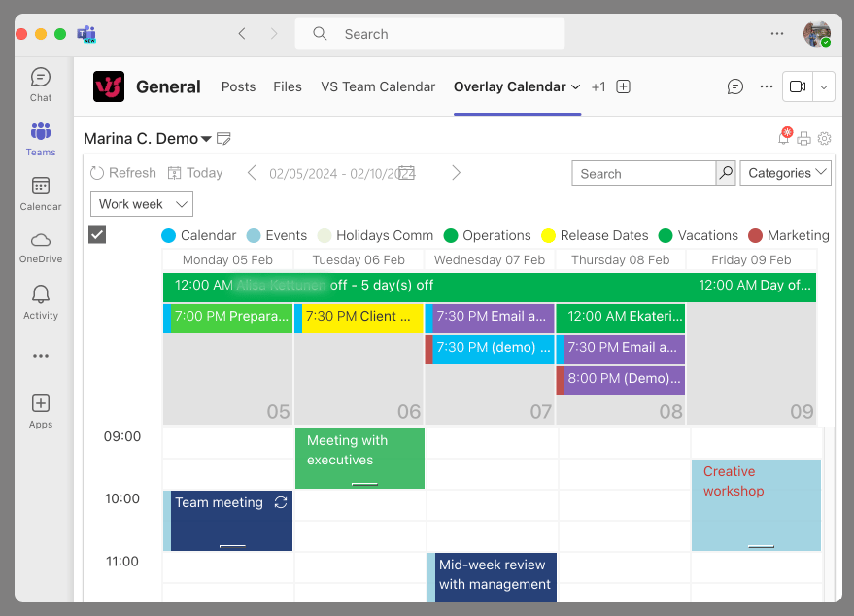The height and width of the screenshot is (616, 854).
Task: Open the 7:00 PM Prepara... event on Monday
Action: 227,318
